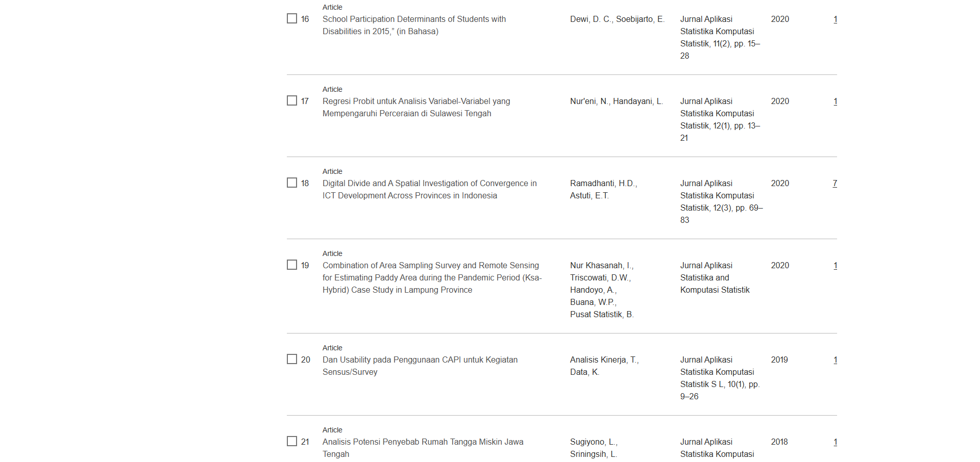Image resolution: width=980 pixels, height=462 pixels.
Task: Select the checkbox for result 16
Action: (x=292, y=19)
